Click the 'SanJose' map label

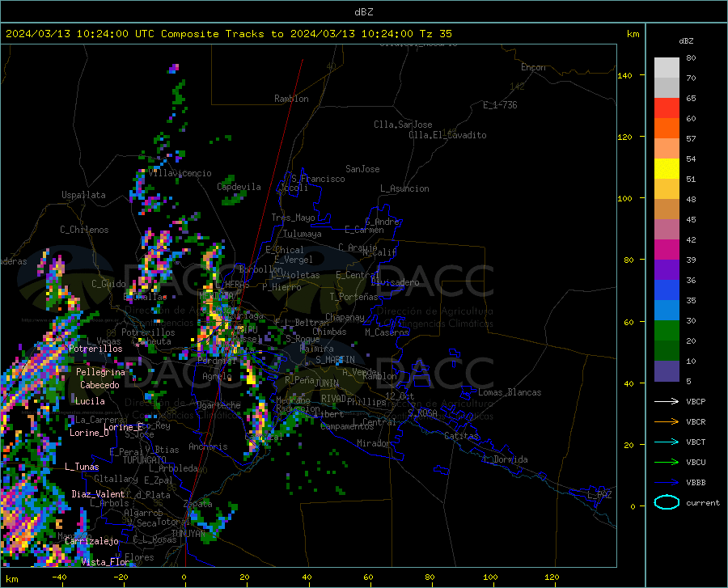(x=362, y=169)
